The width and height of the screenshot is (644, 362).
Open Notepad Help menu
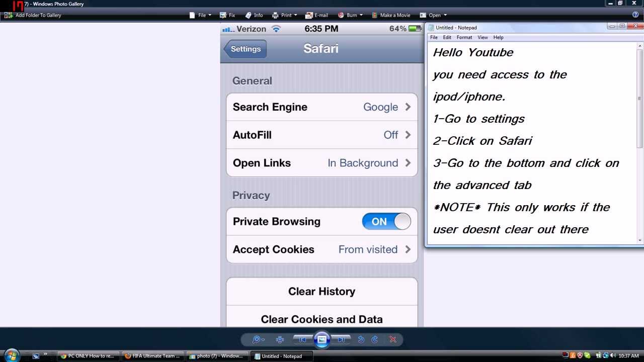point(498,37)
